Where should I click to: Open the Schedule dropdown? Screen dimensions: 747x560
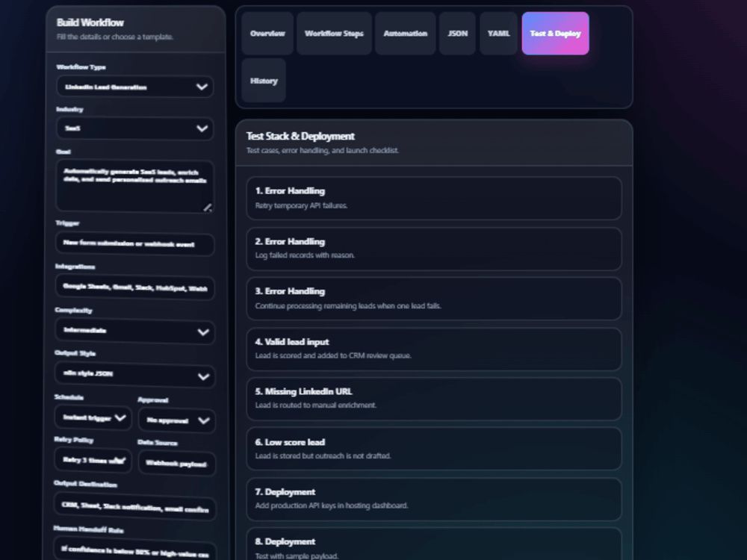pos(93,417)
